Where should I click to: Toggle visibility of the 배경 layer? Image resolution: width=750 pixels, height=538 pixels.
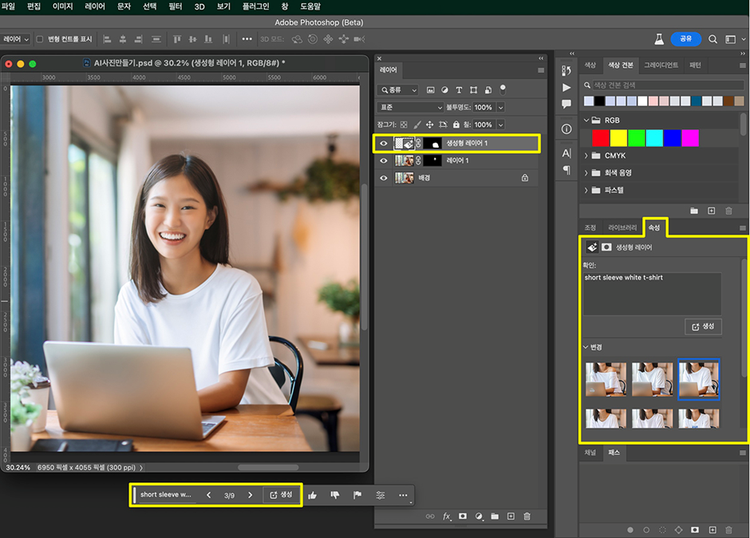point(384,177)
